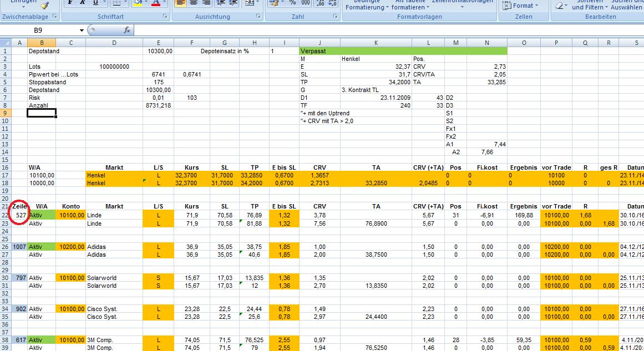
Task: Open the Name Box dropdown arrow
Action: click(82, 30)
